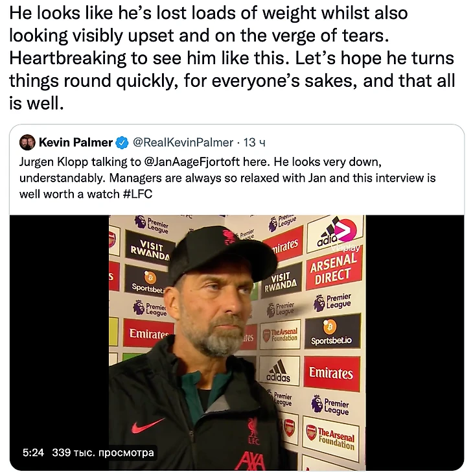Click the Liverpool crest on the jacket

(252, 430)
